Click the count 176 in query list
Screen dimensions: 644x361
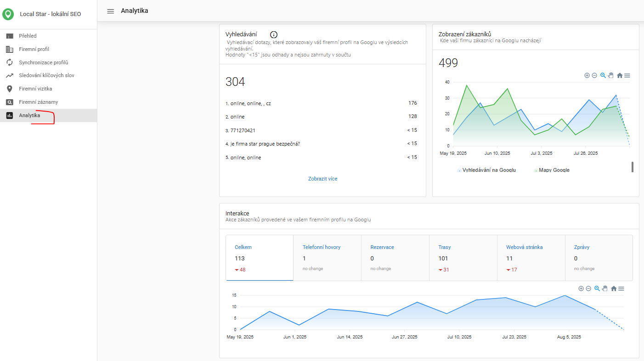click(x=412, y=103)
